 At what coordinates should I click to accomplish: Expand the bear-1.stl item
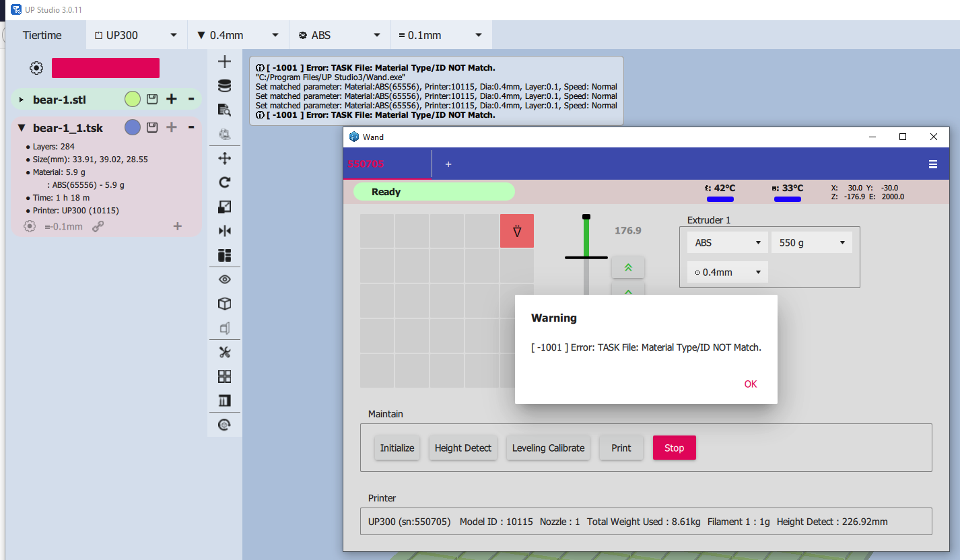coord(21,100)
